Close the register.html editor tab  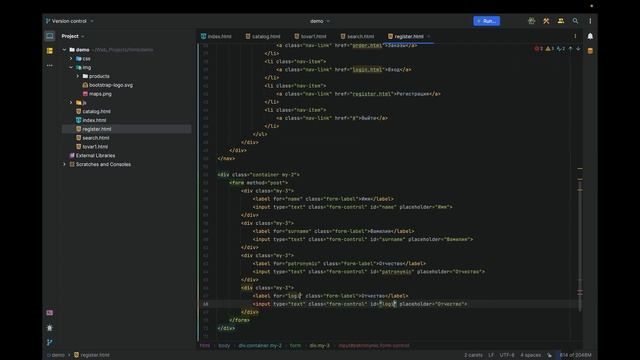(429, 36)
